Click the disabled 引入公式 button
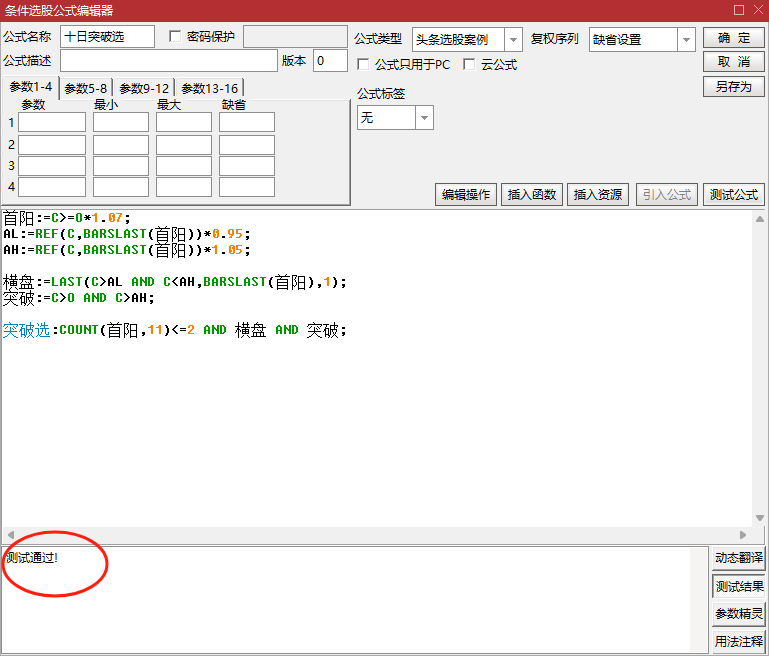769x656 pixels. [x=666, y=195]
